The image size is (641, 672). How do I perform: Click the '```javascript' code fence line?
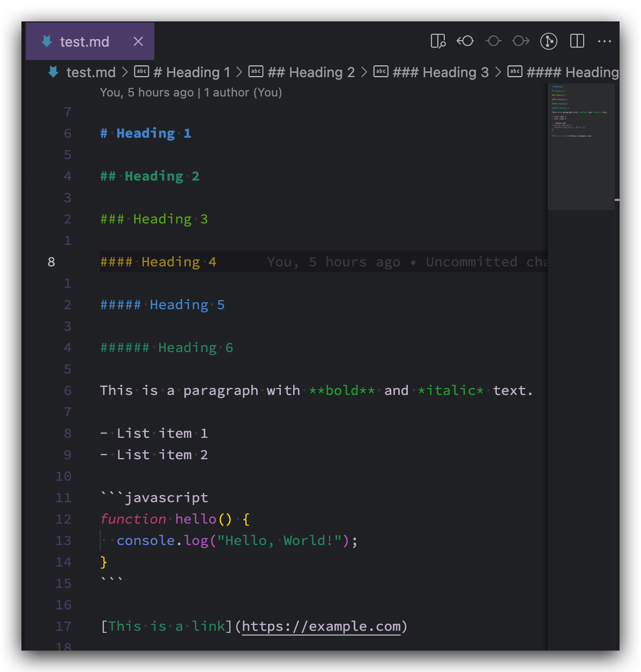(x=154, y=498)
